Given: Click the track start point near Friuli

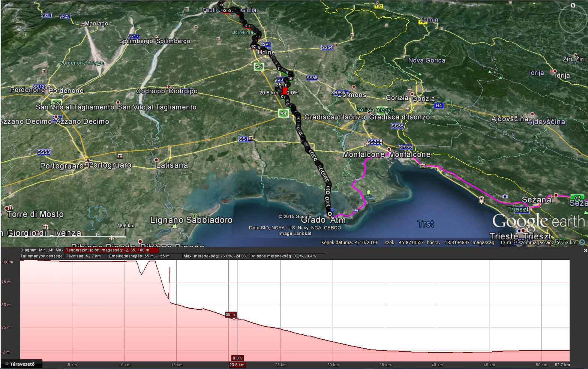Looking at the screenshot, I should coord(221,4).
